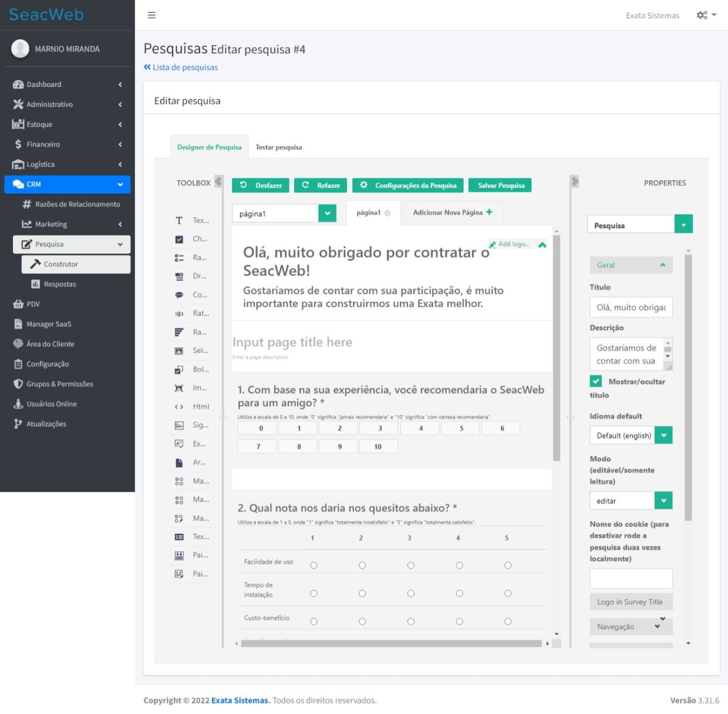Expand the Financeiro sidebar menu

pyautogui.click(x=68, y=144)
